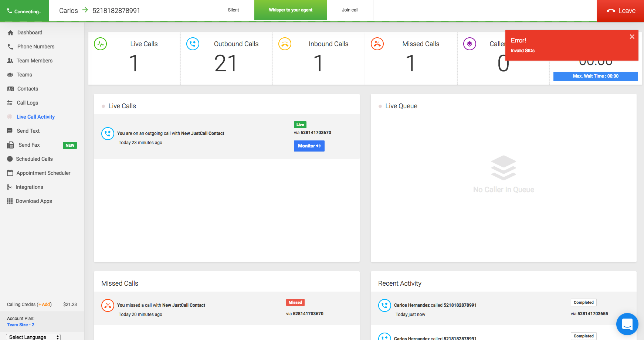Viewport: 644px width, 340px height.
Task: Open Scheduled Calls
Action: coord(34,159)
